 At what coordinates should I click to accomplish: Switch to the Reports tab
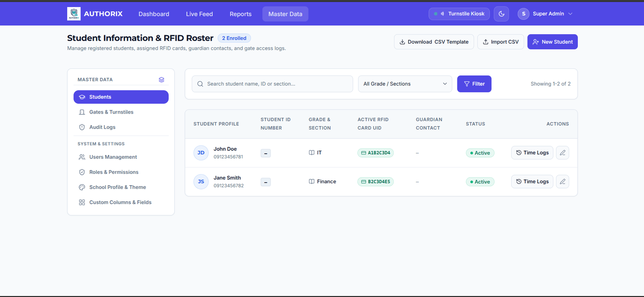click(x=241, y=14)
